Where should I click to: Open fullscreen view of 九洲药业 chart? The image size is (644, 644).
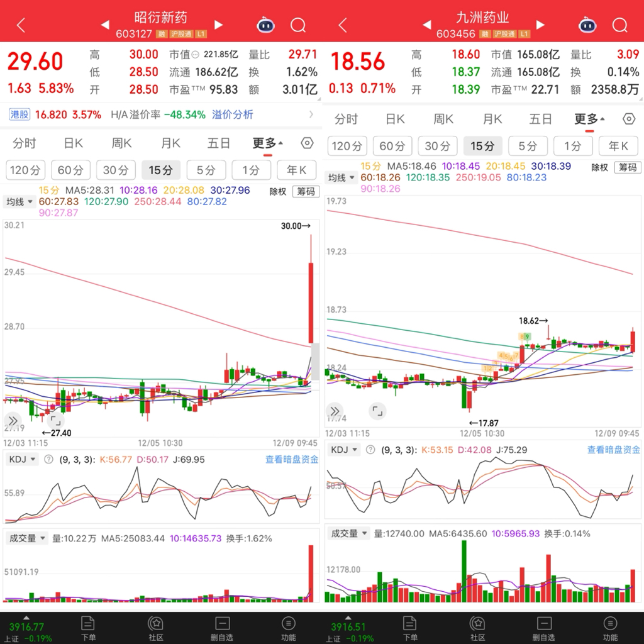point(377,411)
